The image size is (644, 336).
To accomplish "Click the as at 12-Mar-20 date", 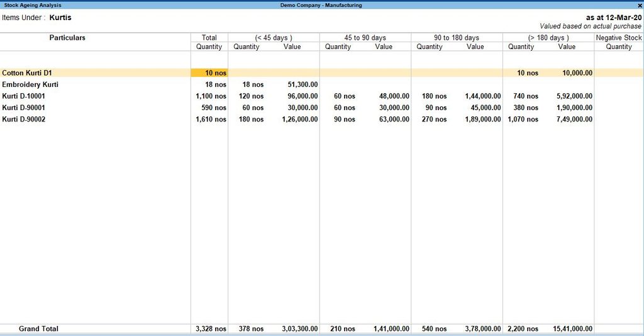I will (x=614, y=18).
